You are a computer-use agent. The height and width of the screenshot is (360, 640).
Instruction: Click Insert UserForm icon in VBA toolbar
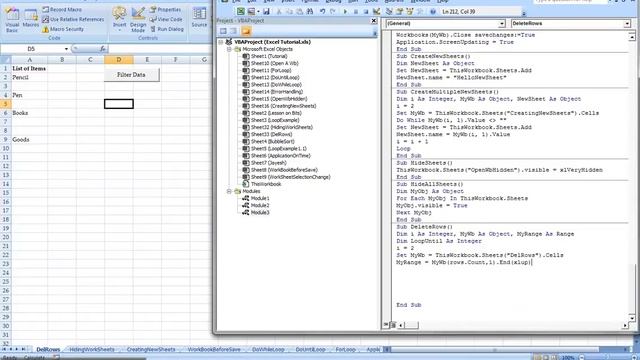[x=251, y=11]
